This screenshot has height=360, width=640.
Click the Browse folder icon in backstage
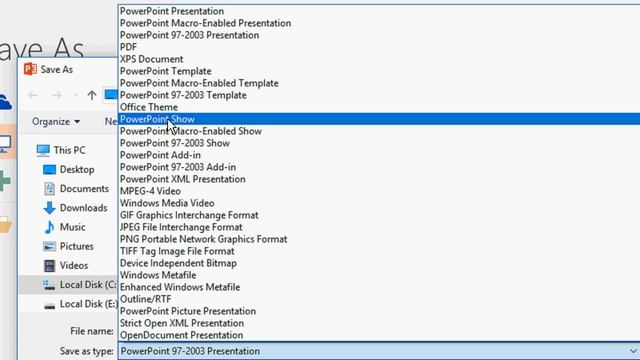coord(5,224)
